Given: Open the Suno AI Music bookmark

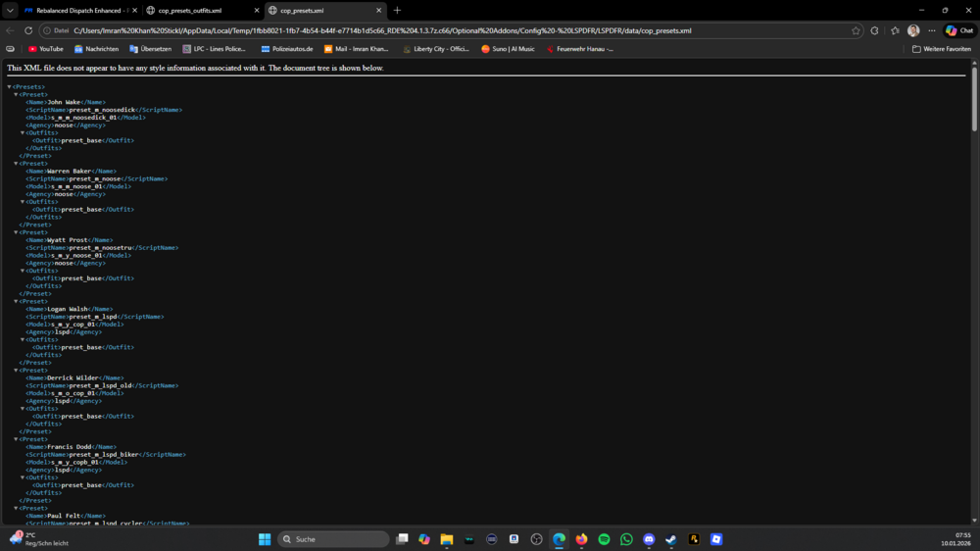Looking at the screenshot, I should 508,49.
